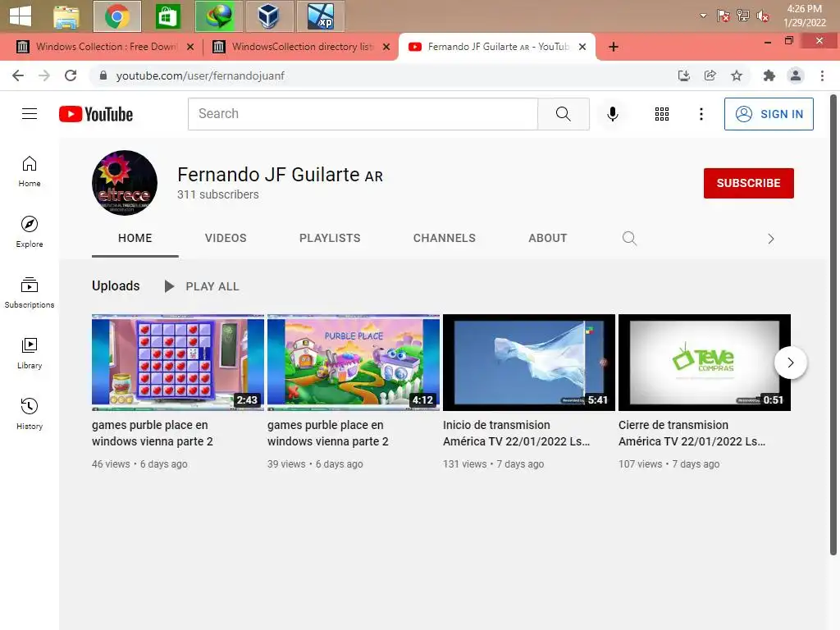Open Library in sidebar

(30, 354)
